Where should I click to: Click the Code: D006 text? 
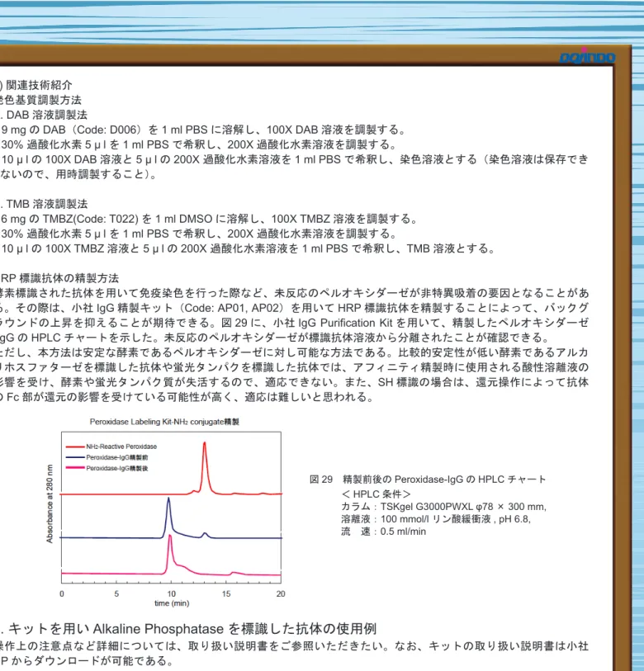coord(108,130)
